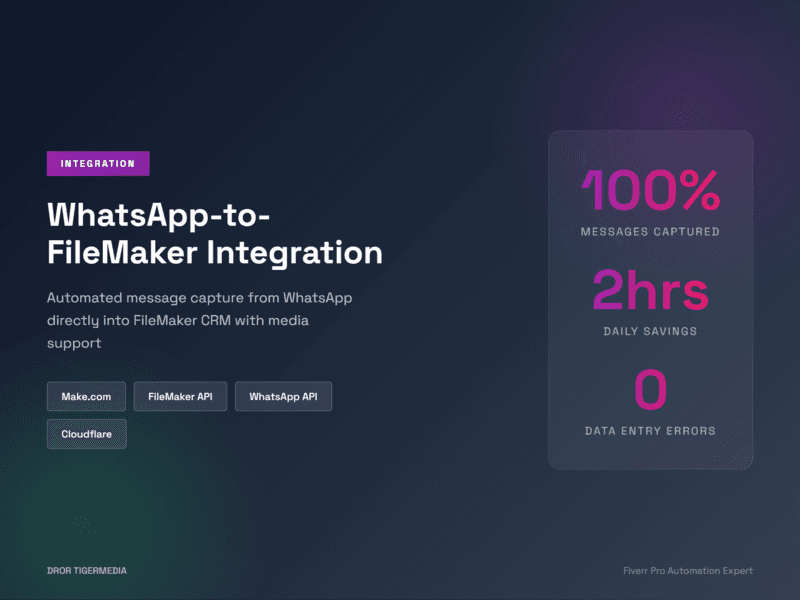800x600 pixels.
Task: Click the WhatsApp-to-FileMaker Integration heading
Action: click(x=214, y=232)
